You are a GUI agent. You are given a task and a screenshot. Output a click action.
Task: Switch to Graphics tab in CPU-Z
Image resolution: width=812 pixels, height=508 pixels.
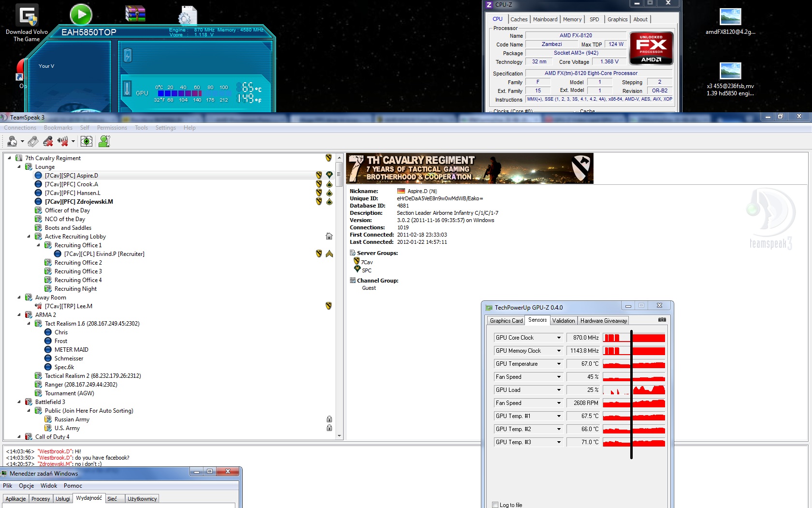click(617, 19)
